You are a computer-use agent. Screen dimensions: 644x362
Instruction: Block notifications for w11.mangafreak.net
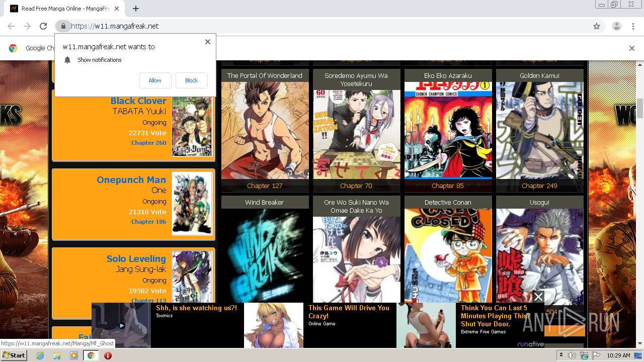tap(191, 80)
